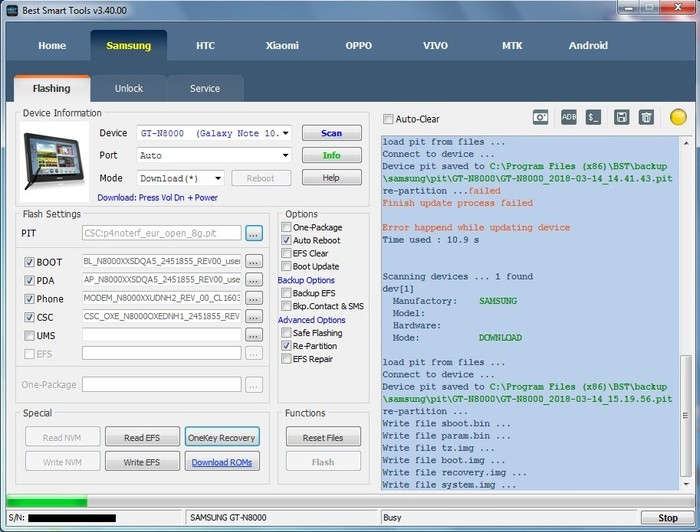Open the Device model dropdown
The height and width of the screenshot is (532, 700).
(x=214, y=133)
